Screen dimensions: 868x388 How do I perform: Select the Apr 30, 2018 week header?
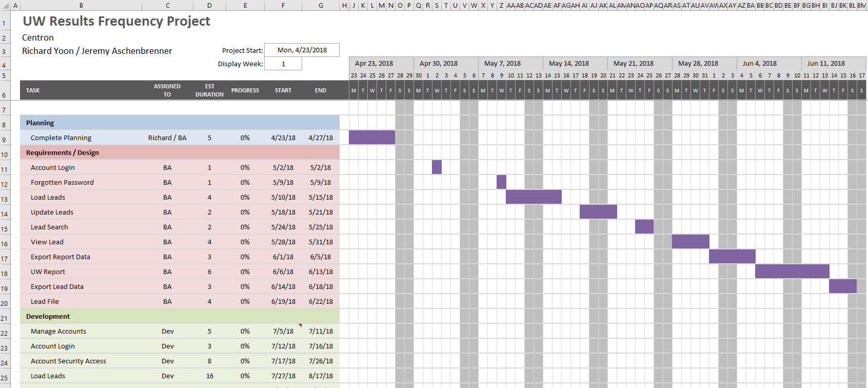pos(446,64)
